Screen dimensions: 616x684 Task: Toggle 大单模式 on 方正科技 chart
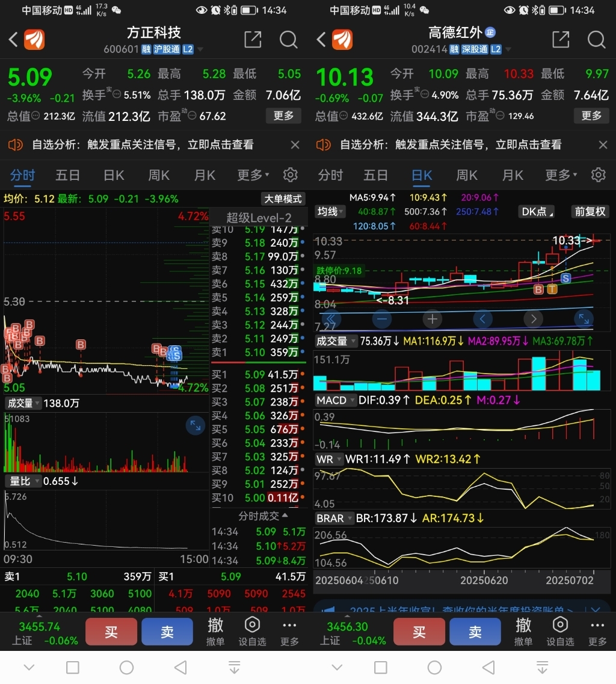click(283, 199)
